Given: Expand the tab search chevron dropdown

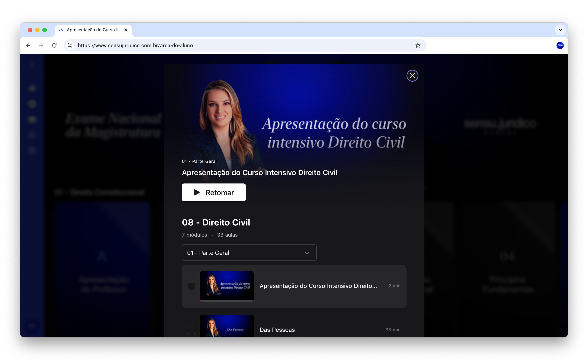Looking at the screenshot, I should point(560,30).
